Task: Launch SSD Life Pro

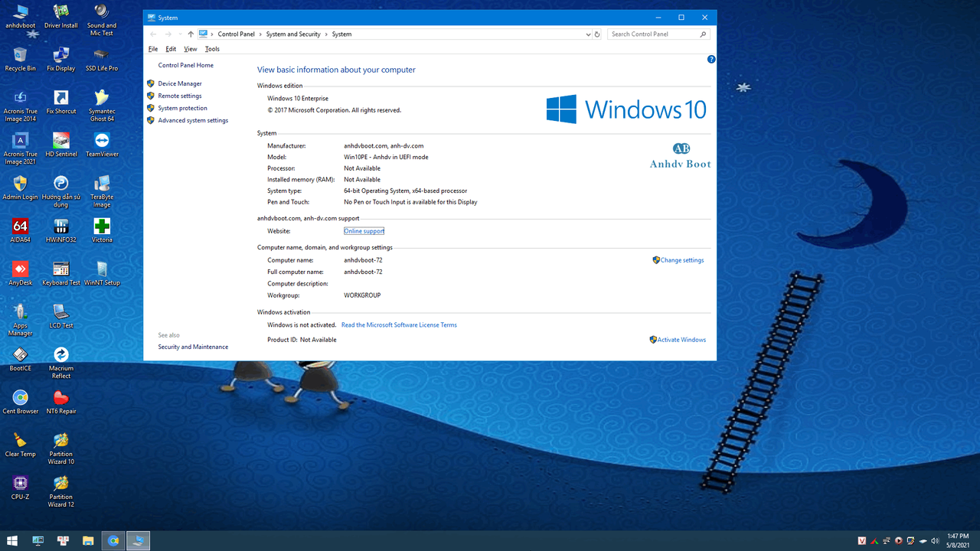Action: click(102, 60)
